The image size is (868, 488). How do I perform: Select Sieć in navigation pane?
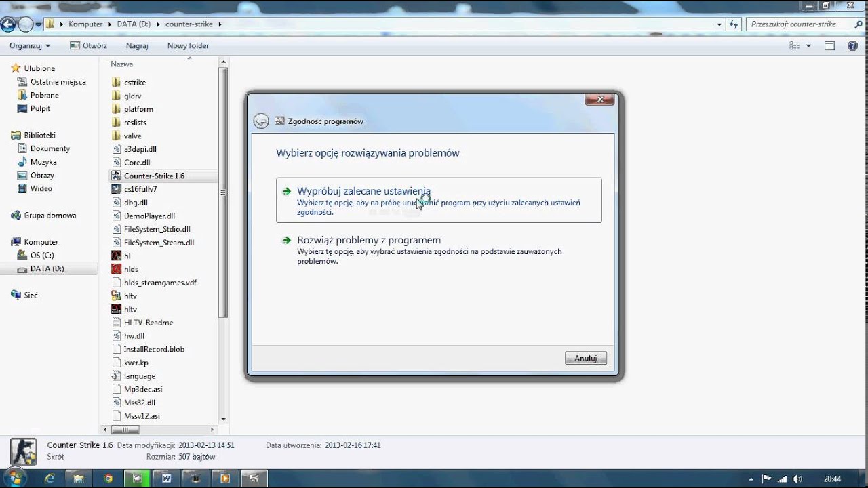tap(31, 296)
